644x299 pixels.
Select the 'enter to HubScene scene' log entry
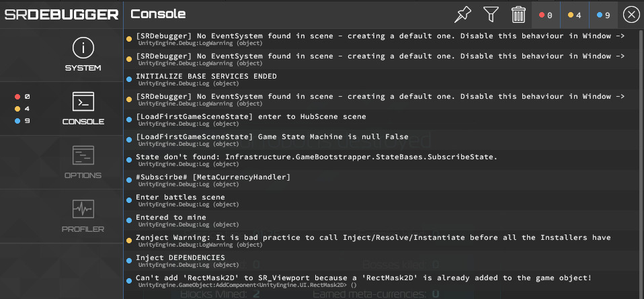384,120
